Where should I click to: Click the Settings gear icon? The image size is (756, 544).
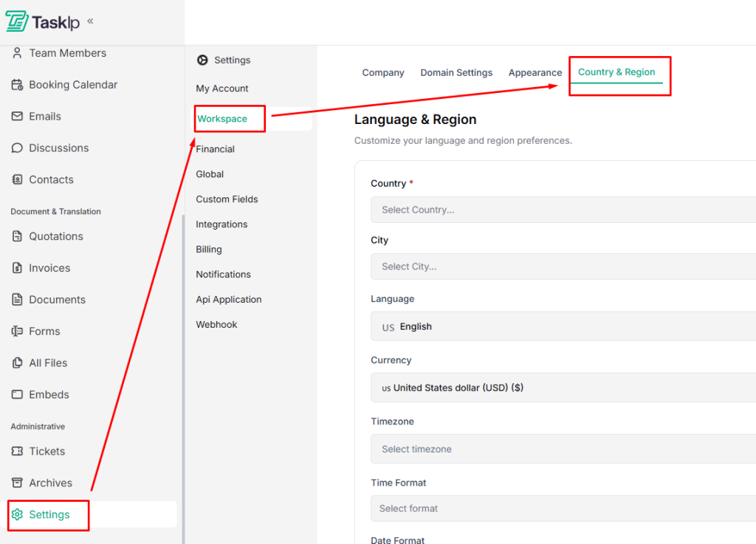point(18,514)
